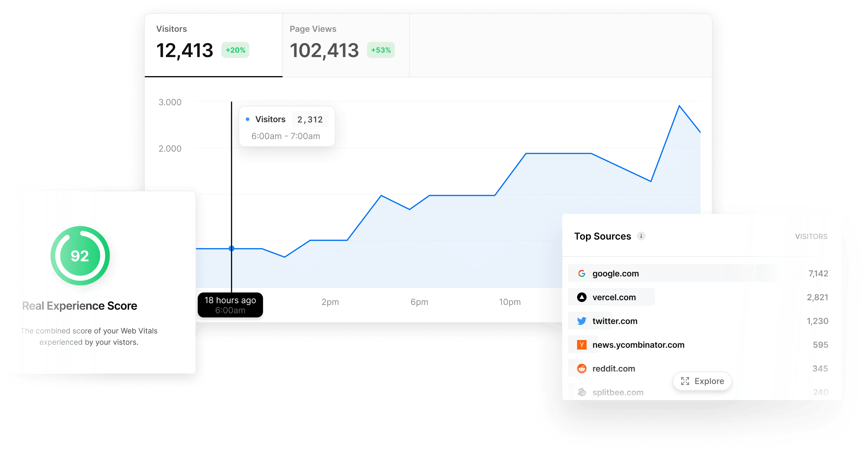Click the blue data point on chart
Image resolution: width=868 pixels, height=450 pixels.
coord(232,248)
